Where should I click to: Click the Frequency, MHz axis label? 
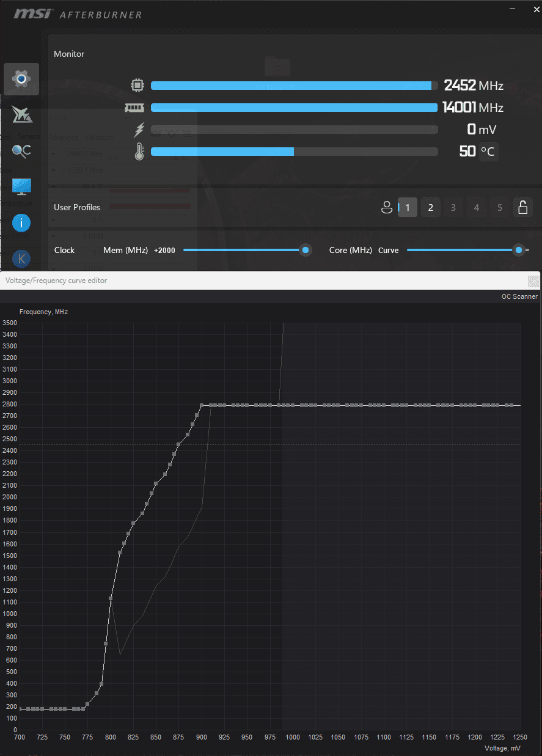click(x=43, y=312)
